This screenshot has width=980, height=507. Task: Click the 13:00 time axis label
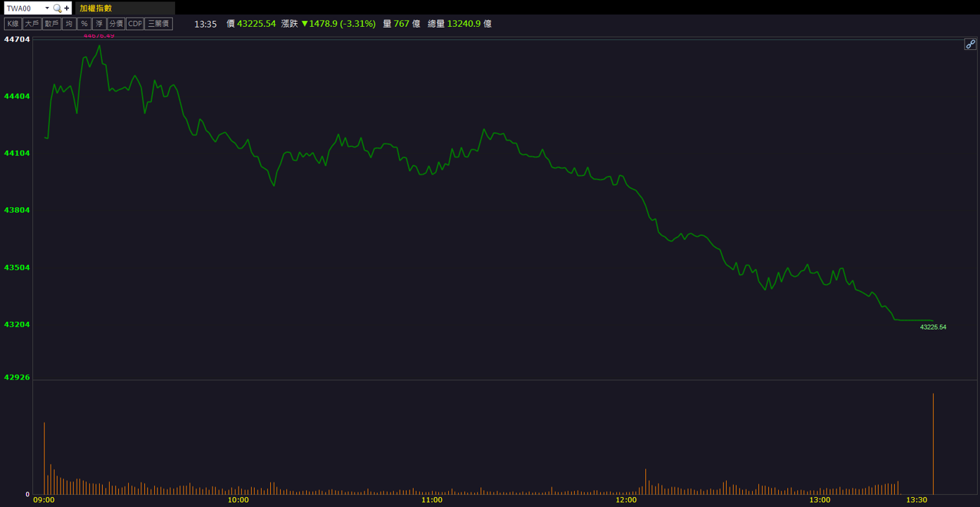coord(820,500)
